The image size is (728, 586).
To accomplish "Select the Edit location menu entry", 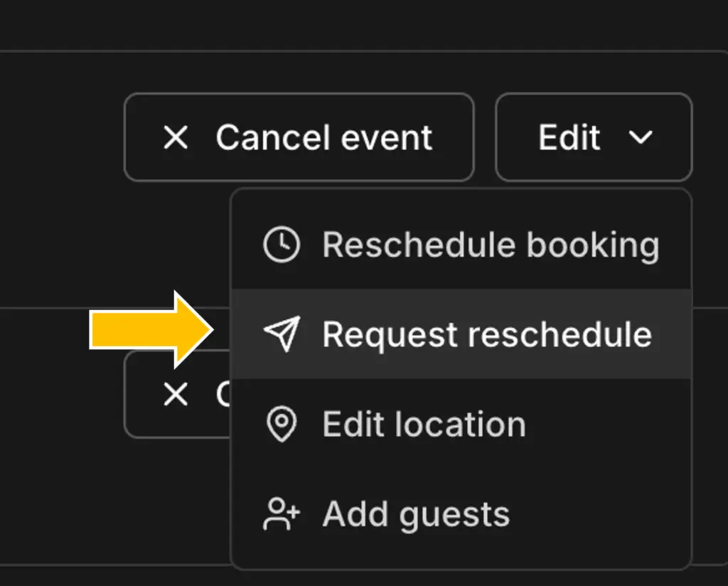I will coord(424,425).
